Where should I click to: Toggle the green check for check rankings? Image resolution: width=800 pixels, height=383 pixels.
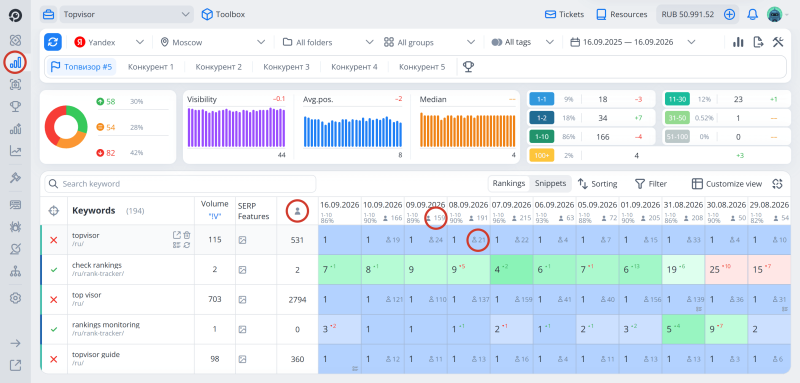click(54, 270)
